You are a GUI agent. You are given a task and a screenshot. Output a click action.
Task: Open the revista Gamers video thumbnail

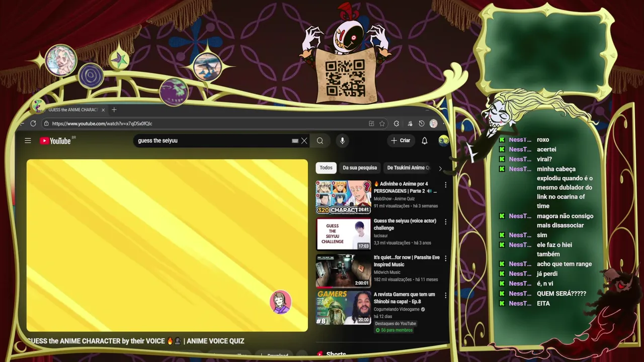click(x=344, y=308)
